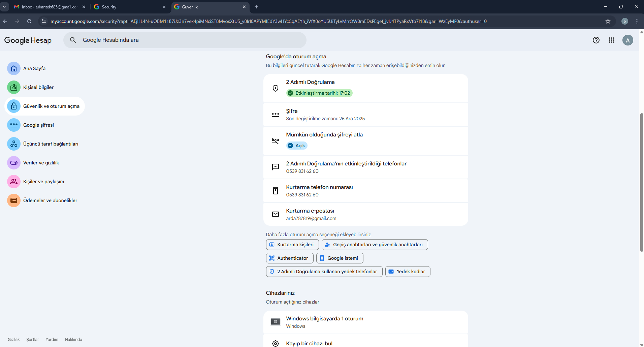The height and width of the screenshot is (347, 644).
Task: Open the Google apps grid launcher
Action: tap(612, 40)
